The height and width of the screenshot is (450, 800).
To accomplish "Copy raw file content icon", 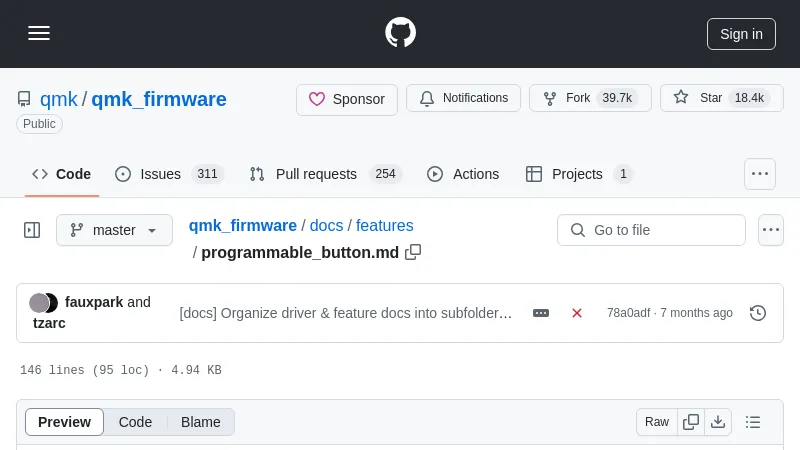I will tap(691, 422).
